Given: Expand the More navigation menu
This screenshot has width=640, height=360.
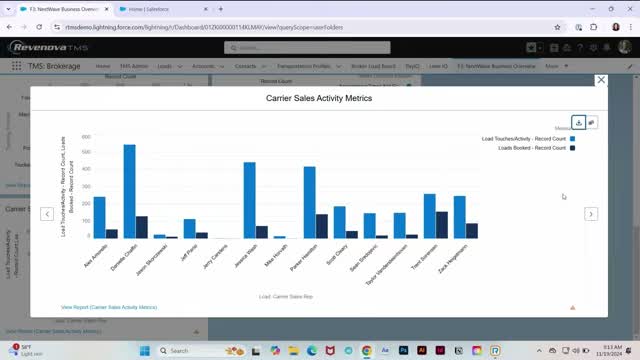Looking at the screenshot, I should (556, 66).
